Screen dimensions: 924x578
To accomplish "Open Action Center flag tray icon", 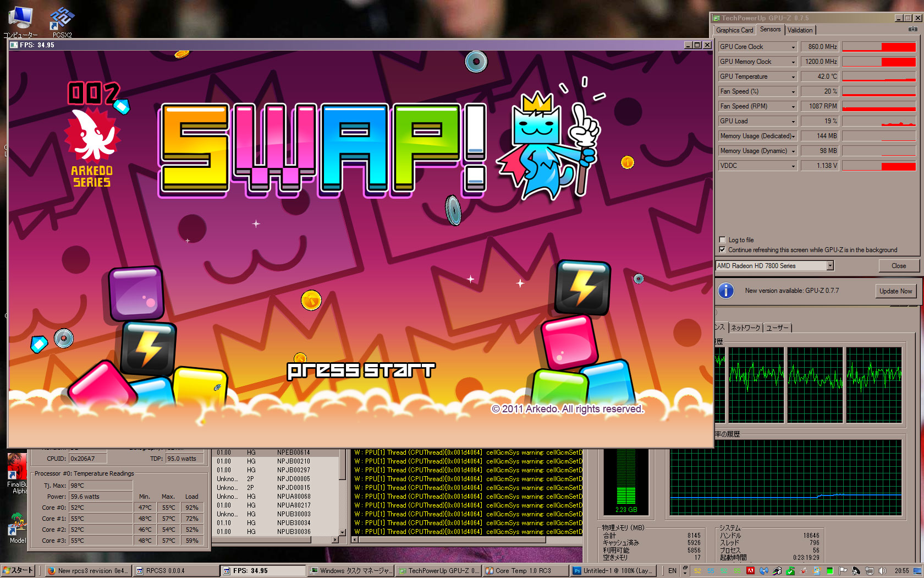I will tap(843, 571).
